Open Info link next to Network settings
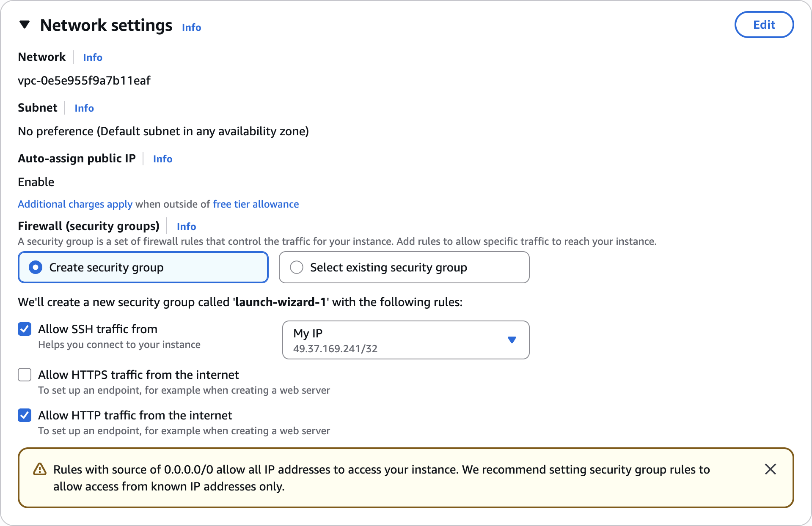812x526 pixels. tap(191, 27)
